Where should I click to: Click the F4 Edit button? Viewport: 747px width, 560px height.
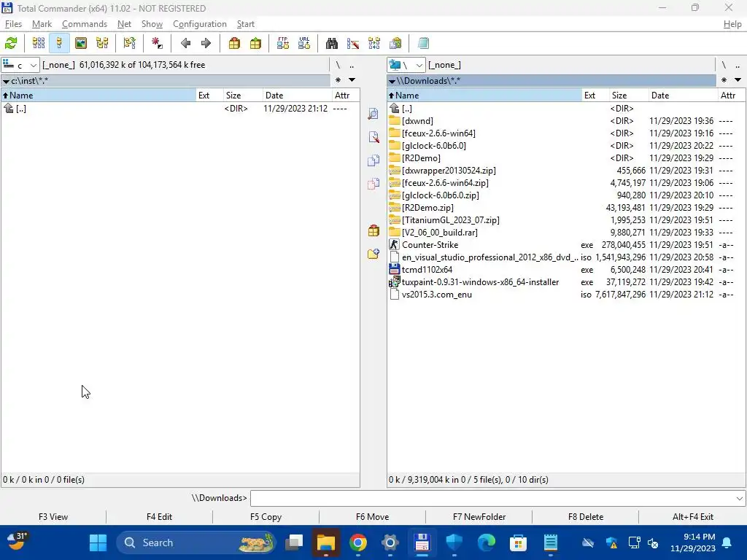159,517
